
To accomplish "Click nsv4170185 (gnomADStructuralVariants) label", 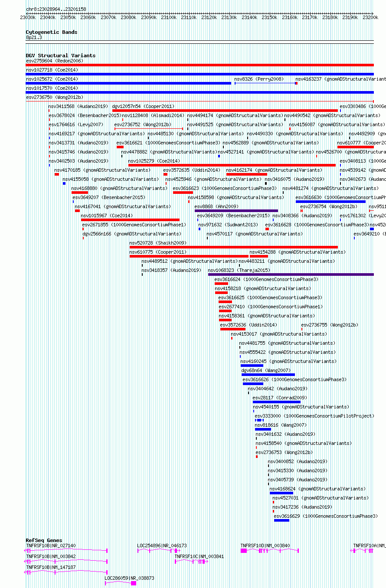I will pos(102,170).
